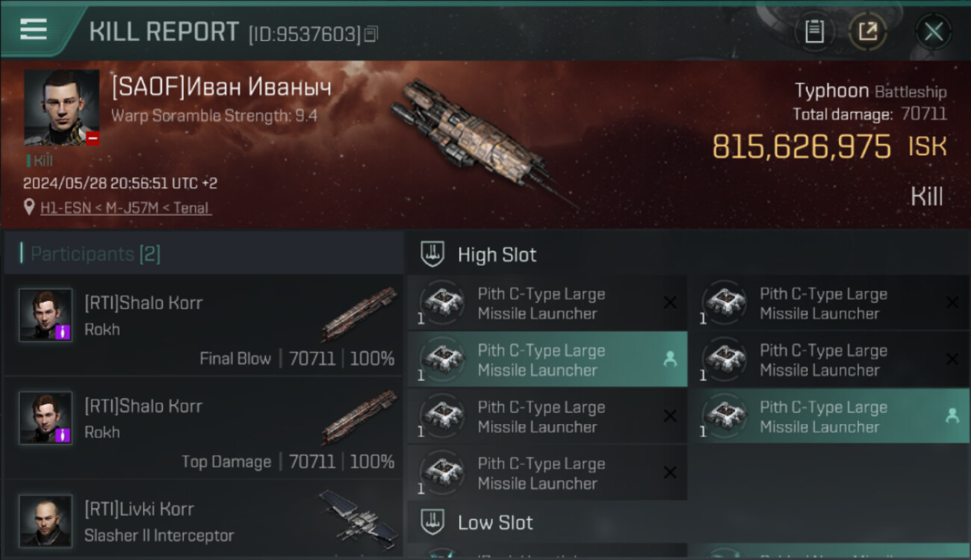Select Livki Korr's Slasher II Interceptor entry
The width and height of the screenshot is (971, 560).
click(203, 521)
